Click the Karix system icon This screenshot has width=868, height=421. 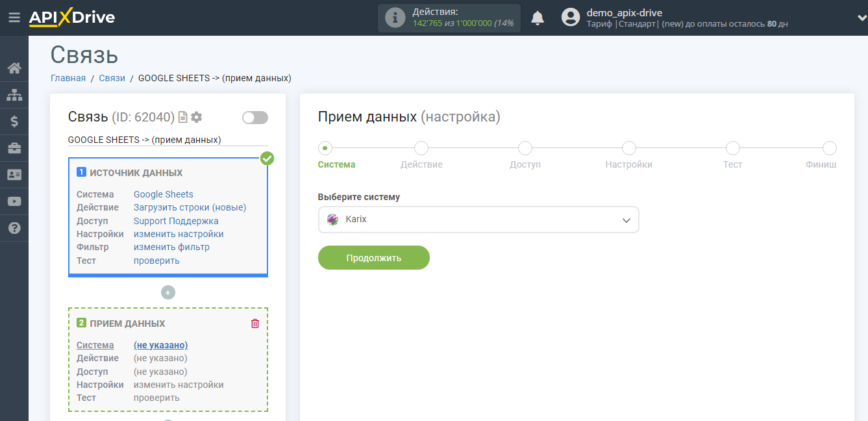(333, 220)
